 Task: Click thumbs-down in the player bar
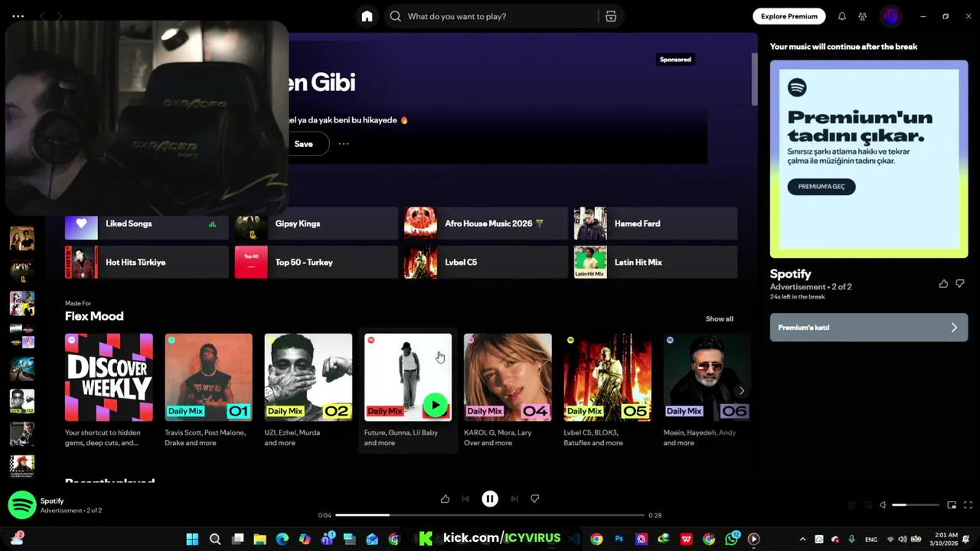[x=535, y=499]
